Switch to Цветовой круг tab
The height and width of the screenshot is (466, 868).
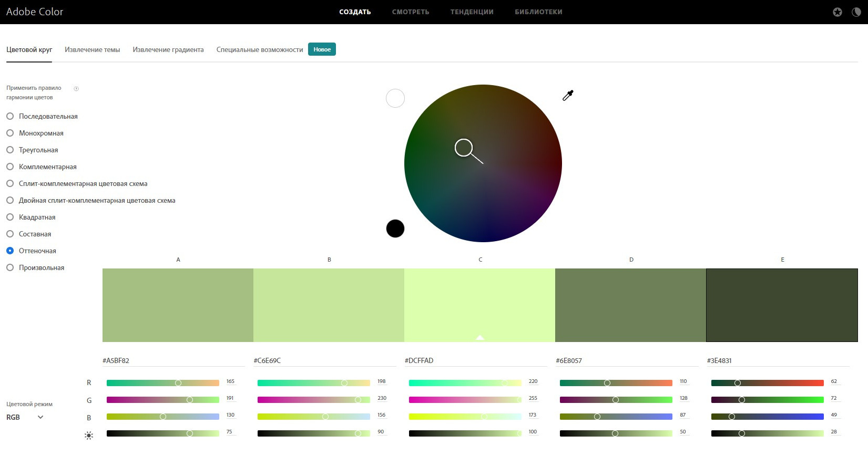coord(29,49)
